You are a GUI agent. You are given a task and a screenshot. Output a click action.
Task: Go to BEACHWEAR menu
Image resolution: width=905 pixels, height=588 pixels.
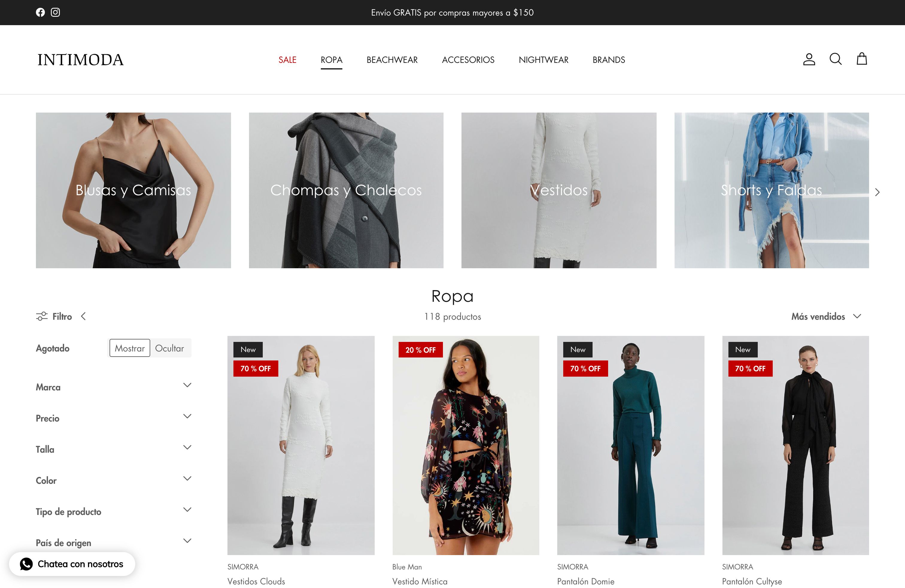point(392,60)
